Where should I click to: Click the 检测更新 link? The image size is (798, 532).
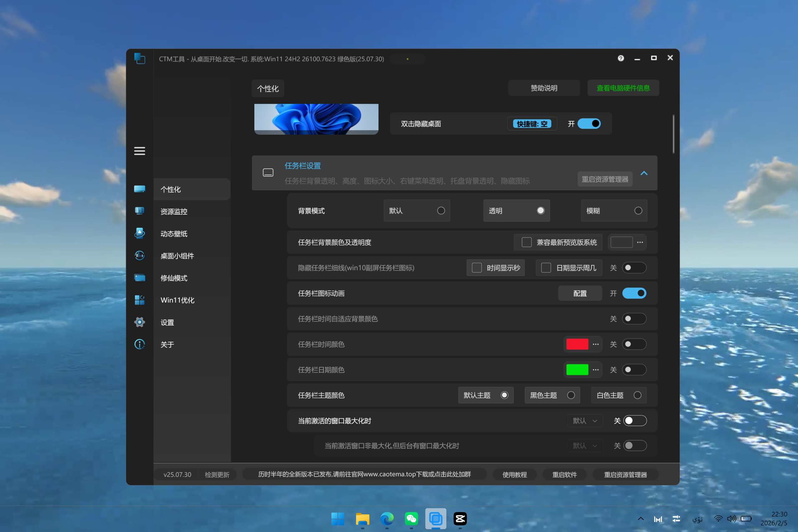(217, 474)
